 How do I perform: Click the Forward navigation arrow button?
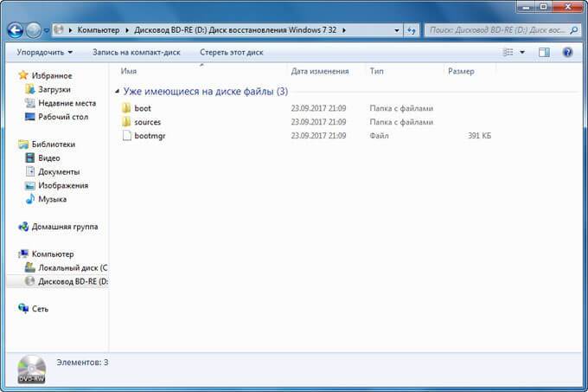(x=35, y=30)
